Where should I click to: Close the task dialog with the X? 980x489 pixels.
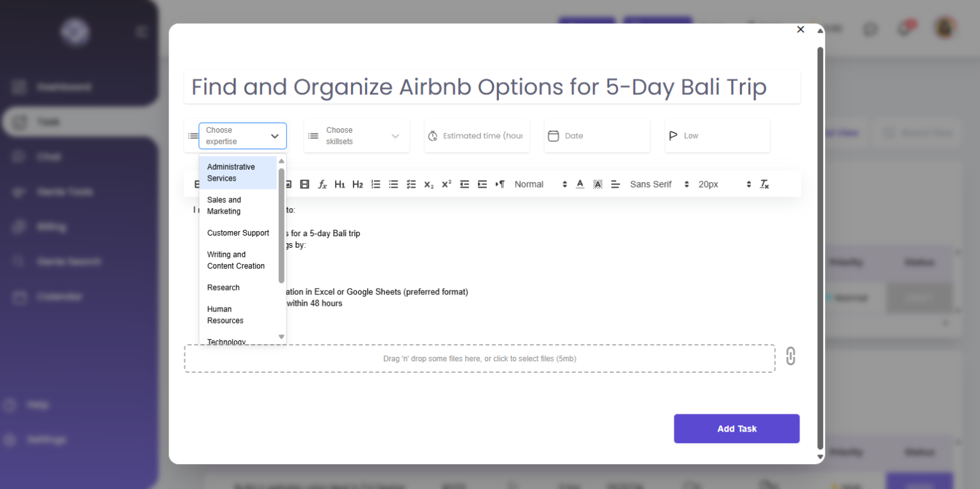click(801, 29)
